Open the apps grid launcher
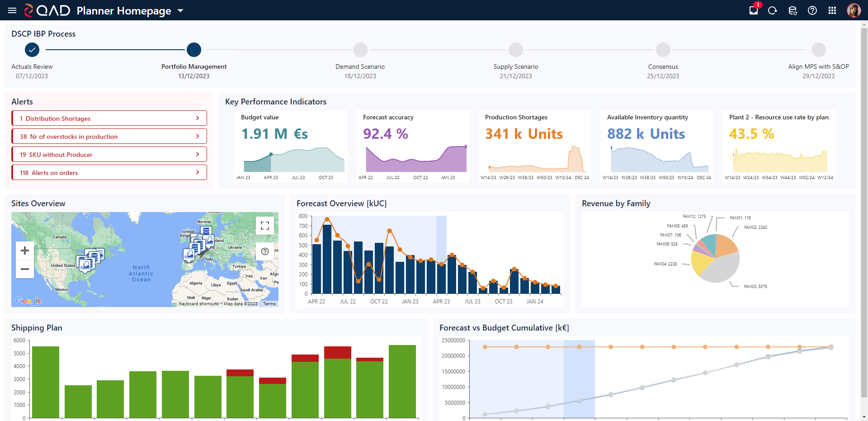Viewport: 868px width, 421px height. [832, 10]
